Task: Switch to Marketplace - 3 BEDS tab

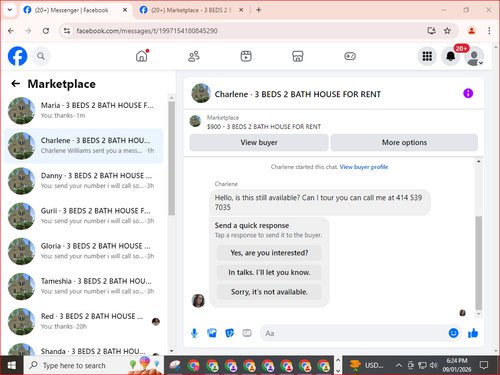Action: 191,10
